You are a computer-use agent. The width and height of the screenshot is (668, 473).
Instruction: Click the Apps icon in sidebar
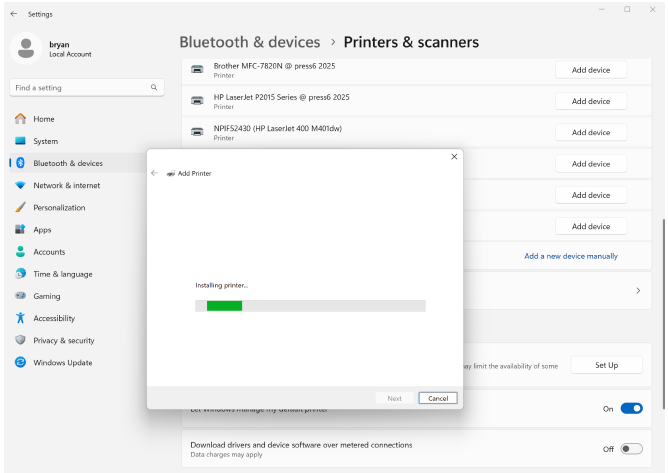tap(20, 229)
